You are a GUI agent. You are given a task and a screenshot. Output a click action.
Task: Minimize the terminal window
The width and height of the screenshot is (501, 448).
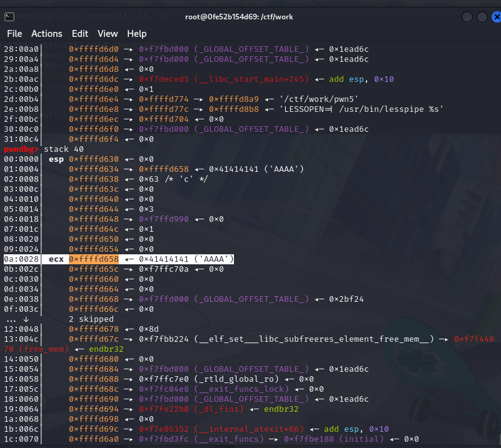(468, 17)
